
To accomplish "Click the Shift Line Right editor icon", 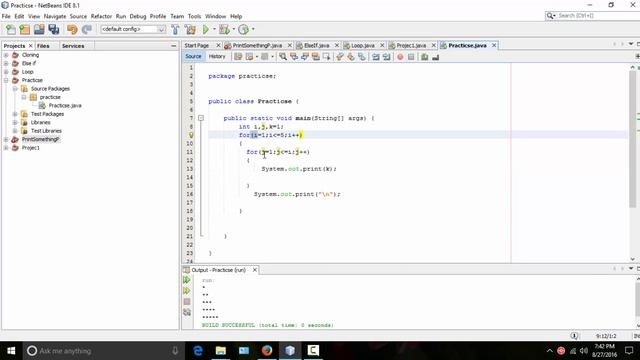I will pyautogui.click(x=386, y=57).
